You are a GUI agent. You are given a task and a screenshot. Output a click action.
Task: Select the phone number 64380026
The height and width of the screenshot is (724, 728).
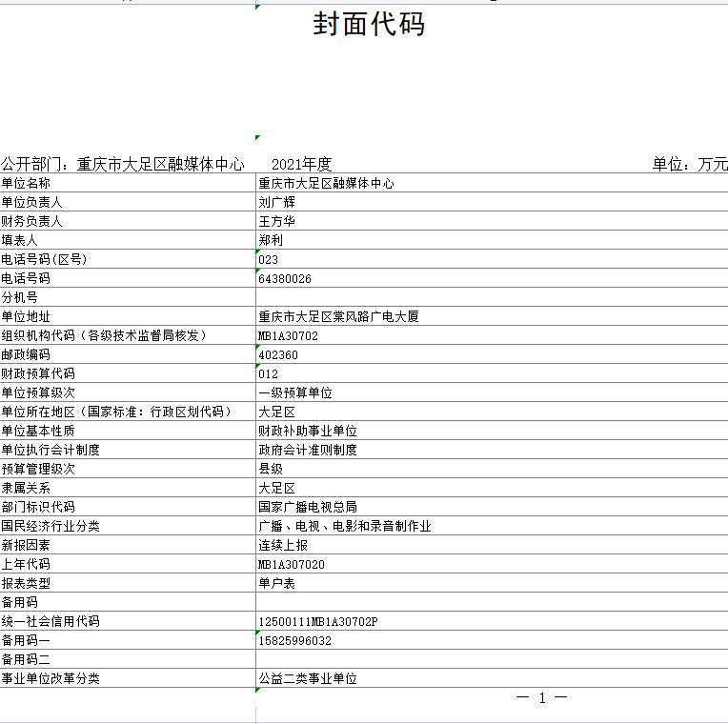click(x=492, y=278)
